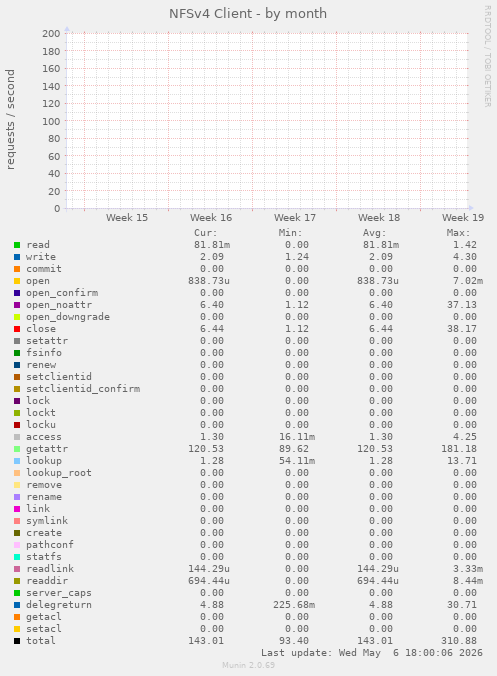This screenshot has width=497, height=676.
Task: Click the Cur column header
Action: (206, 233)
